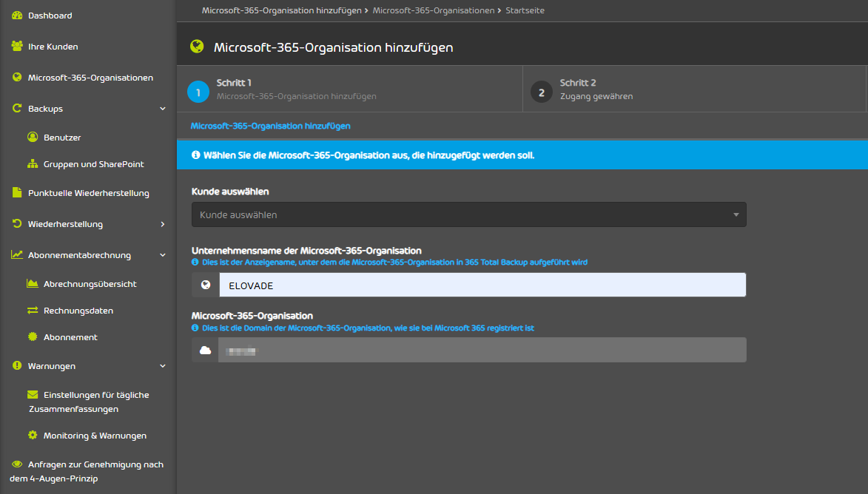This screenshot has height=494, width=868.
Task: Click the Microsoft-365-Organisationen globe icon
Action: [x=17, y=78]
